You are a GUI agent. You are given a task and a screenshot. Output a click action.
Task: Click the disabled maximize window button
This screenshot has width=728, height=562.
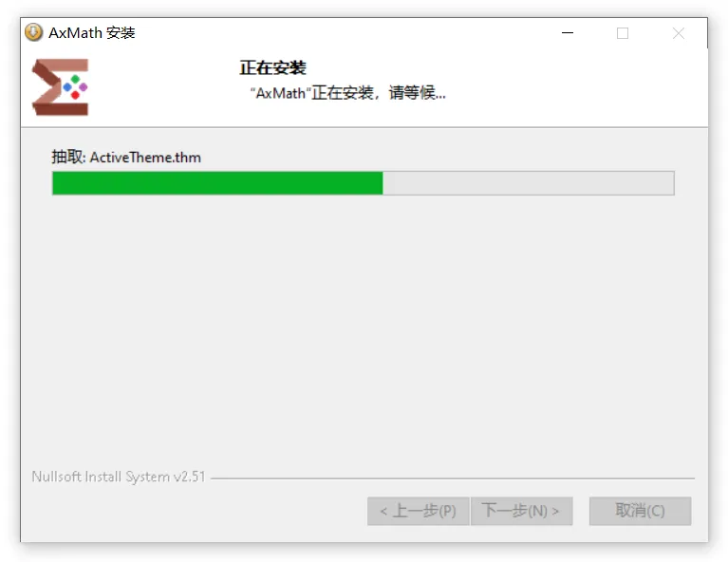tap(623, 33)
